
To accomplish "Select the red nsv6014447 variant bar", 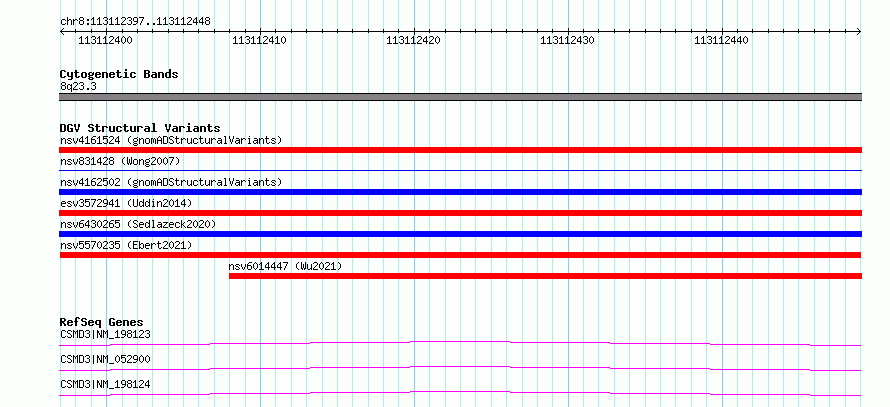I will point(545,276).
